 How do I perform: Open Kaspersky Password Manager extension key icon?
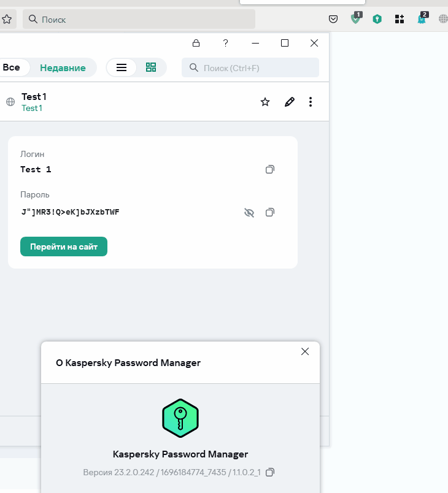click(377, 19)
